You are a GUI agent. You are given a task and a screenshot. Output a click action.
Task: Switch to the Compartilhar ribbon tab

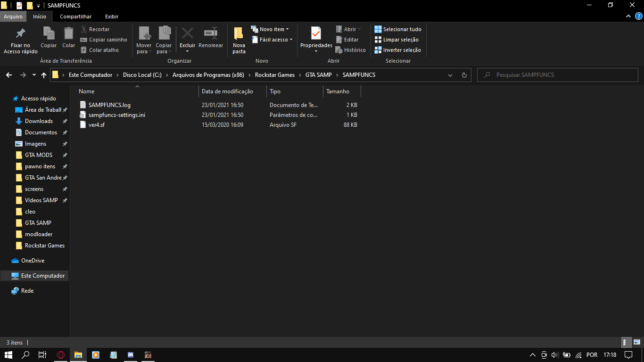76,16
